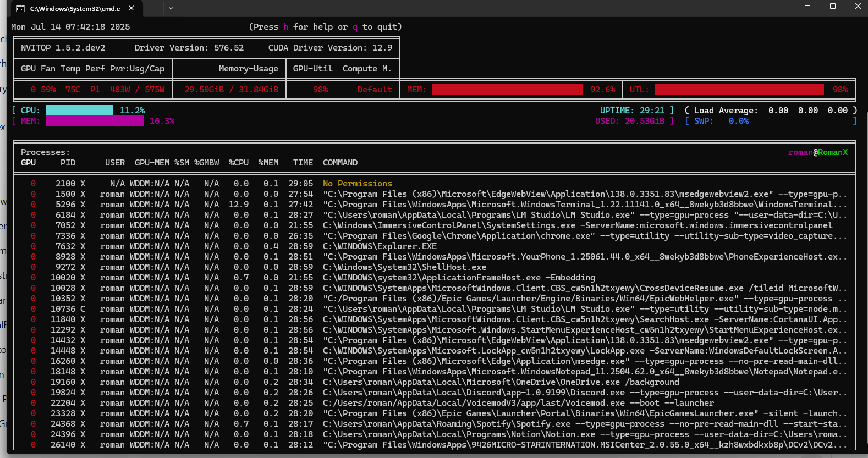Click the EpicWebHelper.exe process row
Screen dimensions: 868x458
pos(435,299)
